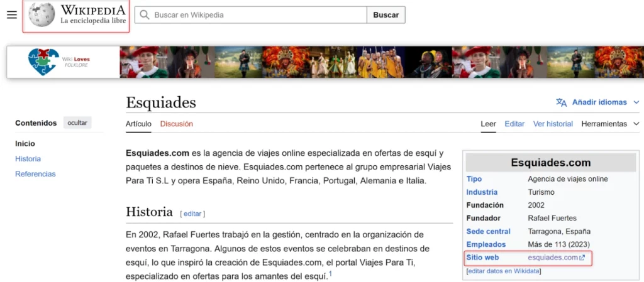Open the Editar tab
The height and width of the screenshot is (282, 644).
click(x=514, y=124)
